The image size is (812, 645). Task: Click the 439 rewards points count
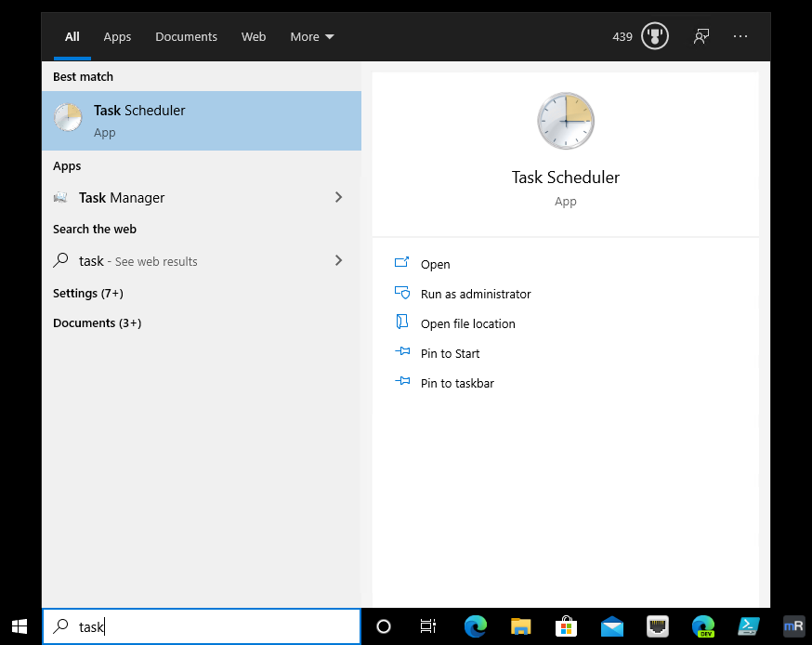click(x=622, y=37)
